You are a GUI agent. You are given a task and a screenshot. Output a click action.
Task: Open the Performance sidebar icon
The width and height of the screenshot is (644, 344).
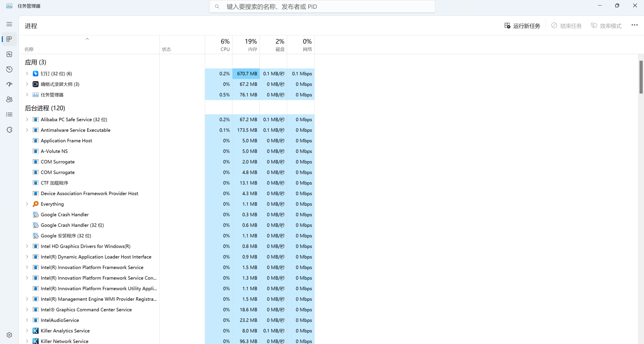9,54
